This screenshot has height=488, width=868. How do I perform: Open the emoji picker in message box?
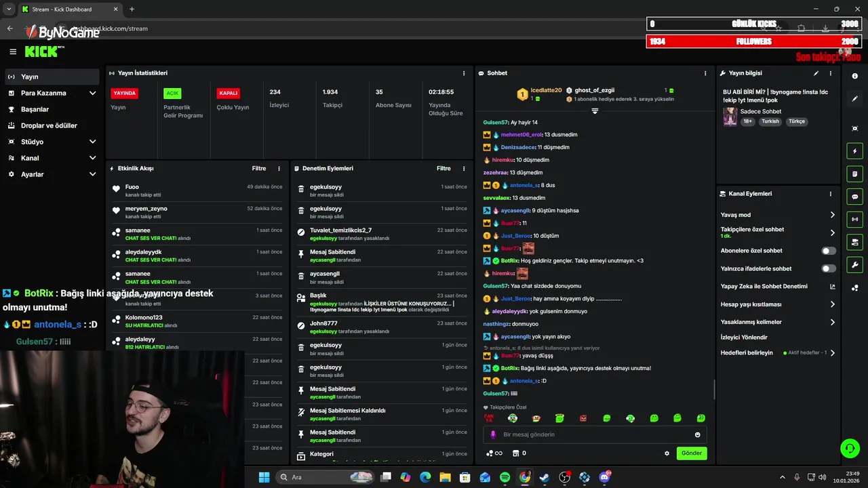click(x=697, y=434)
